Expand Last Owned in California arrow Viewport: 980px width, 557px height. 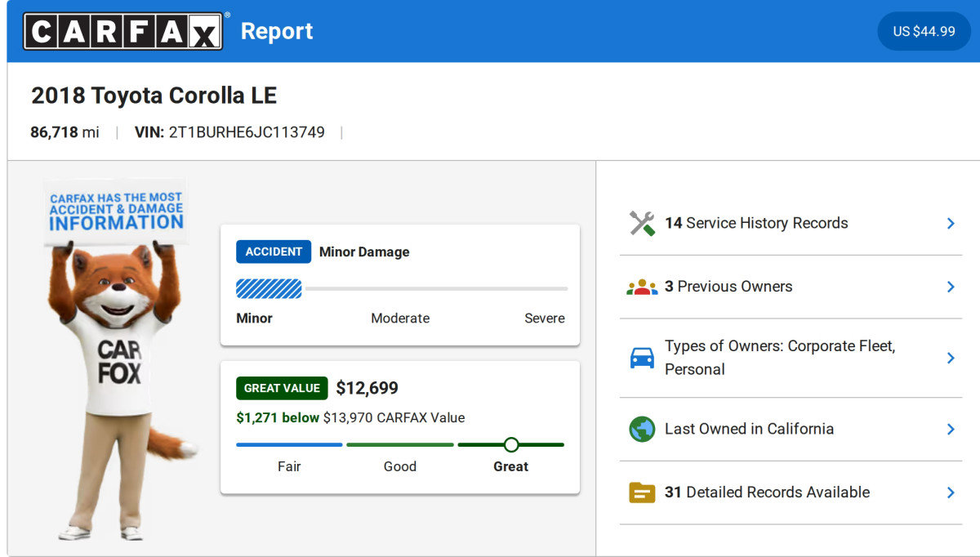point(951,429)
